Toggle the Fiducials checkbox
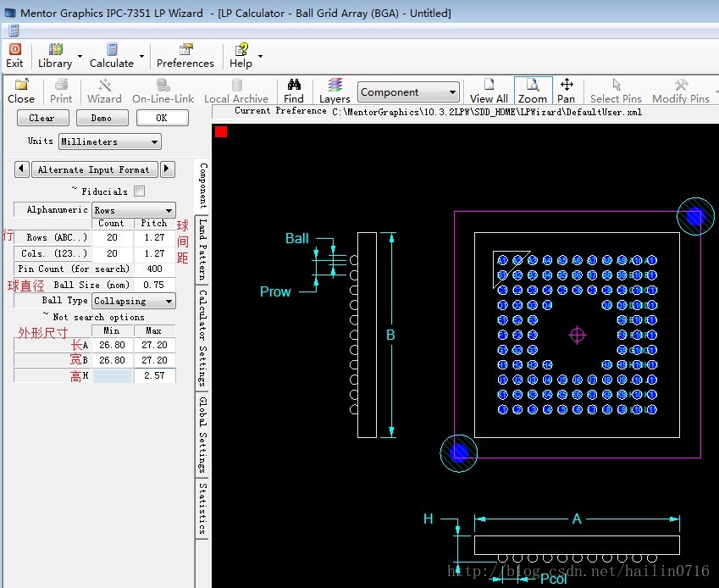Image resolution: width=719 pixels, height=588 pixels. 140,191
